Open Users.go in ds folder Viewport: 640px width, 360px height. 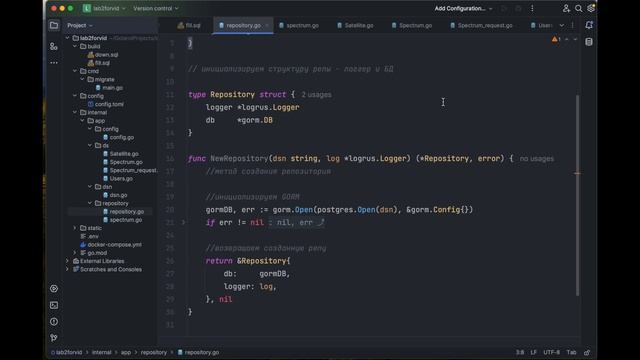click(x=118, y=178)
